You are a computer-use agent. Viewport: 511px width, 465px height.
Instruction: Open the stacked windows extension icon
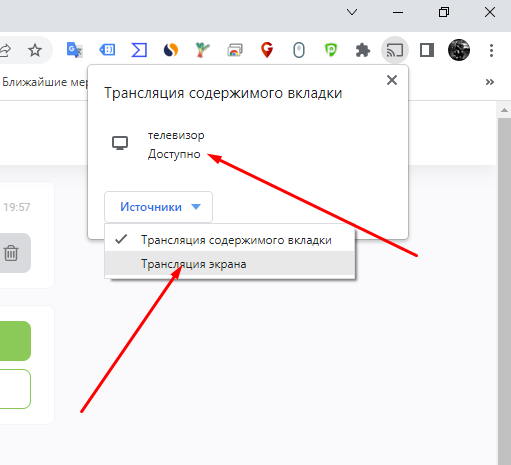coord(235,50)
